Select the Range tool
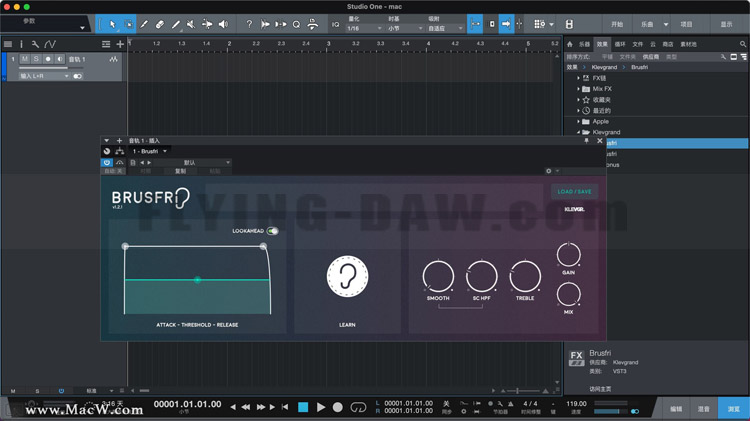 [128, 24]
